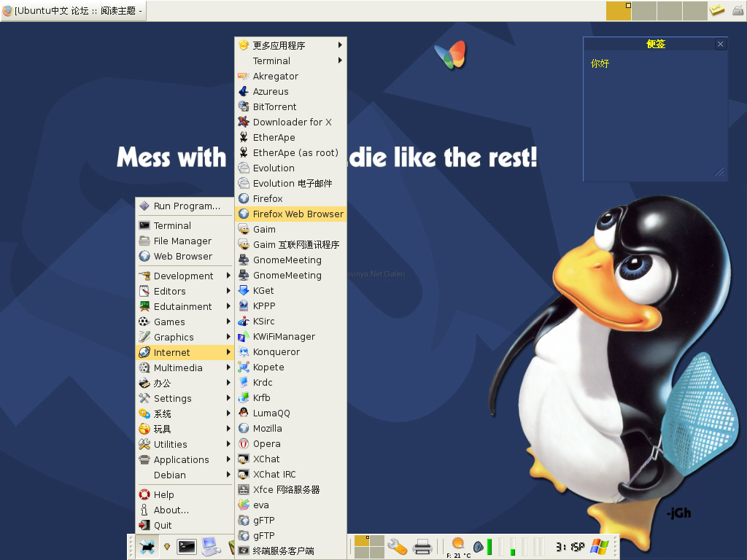This screenshot has width=747, height=560.
Task: Open Kopete messenger
Action: 290,367
